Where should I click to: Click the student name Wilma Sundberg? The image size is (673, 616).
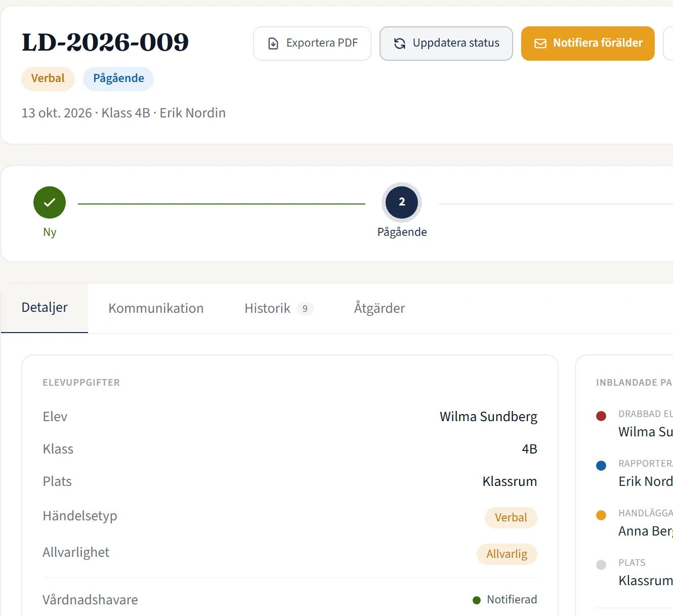[x=488, y=417]
